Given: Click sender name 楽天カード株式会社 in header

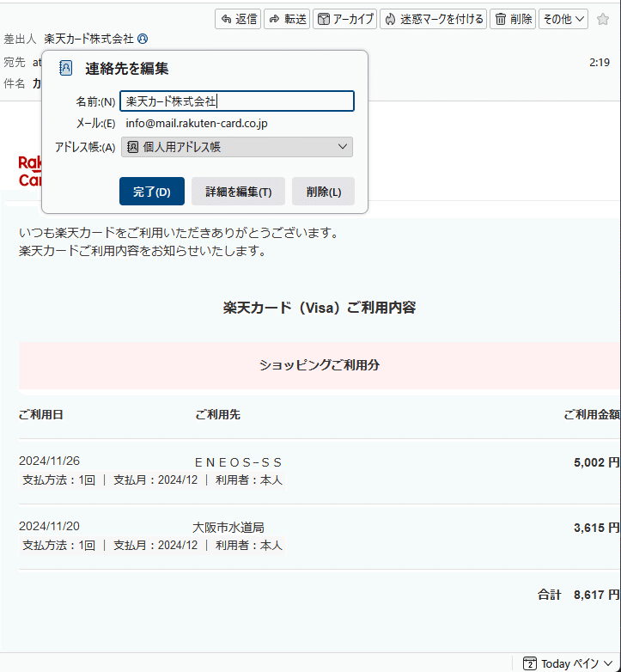Looking at the screenshot, I should 88,39.
